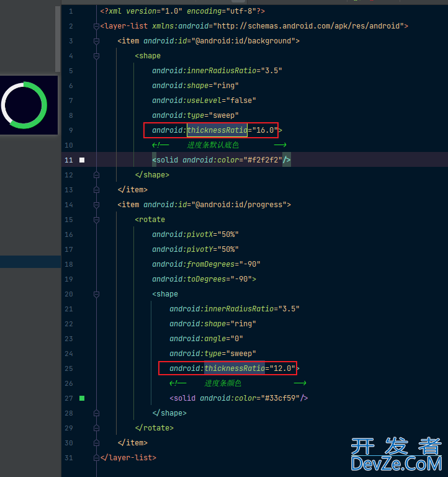Collapse the shape fold marker on line 20
Image resolution: width=448 pixels, height=477 pixels.
coord(96,294)
